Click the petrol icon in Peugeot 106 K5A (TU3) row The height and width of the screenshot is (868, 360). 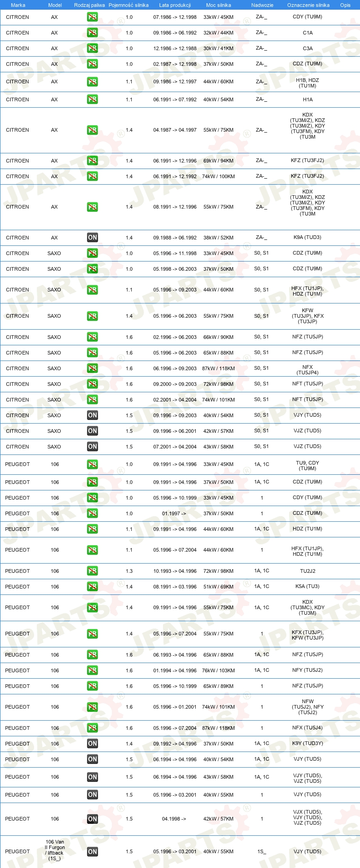93,587
